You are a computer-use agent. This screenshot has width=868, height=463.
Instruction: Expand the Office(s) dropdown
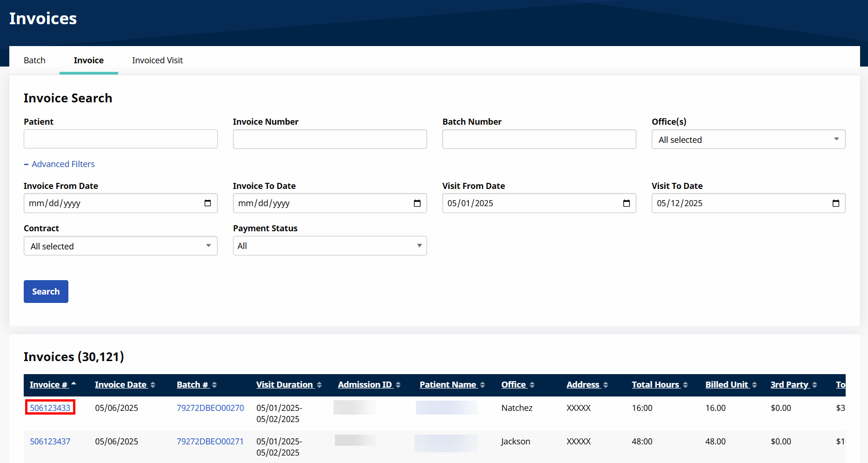748,140
